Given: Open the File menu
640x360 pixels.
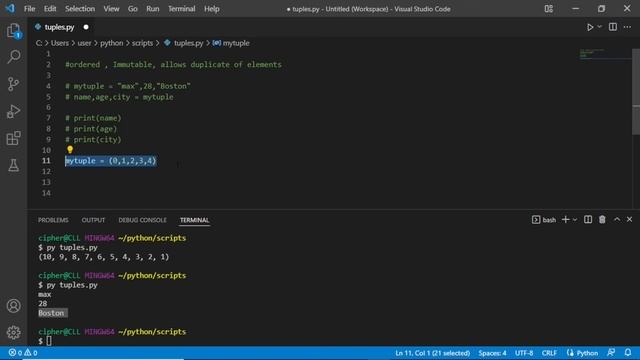Looking at the screenshot, I should click(29, 9).
